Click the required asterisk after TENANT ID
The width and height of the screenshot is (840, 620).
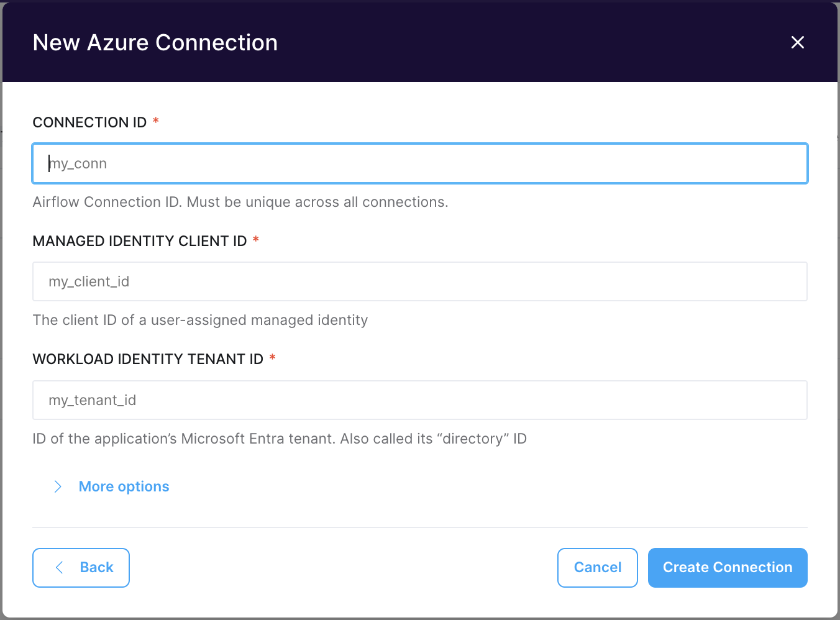pos(272,358)
